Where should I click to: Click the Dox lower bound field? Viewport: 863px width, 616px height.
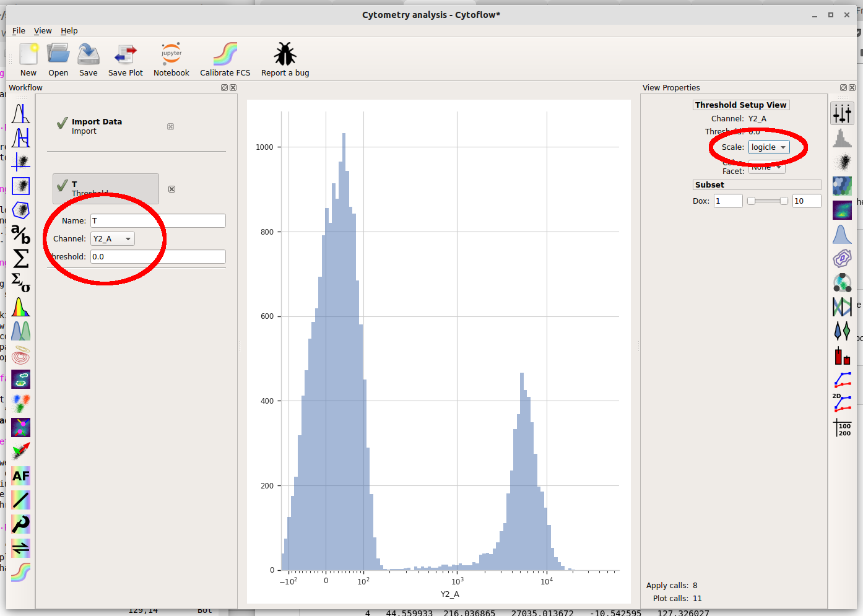click(x=728, y=201)
